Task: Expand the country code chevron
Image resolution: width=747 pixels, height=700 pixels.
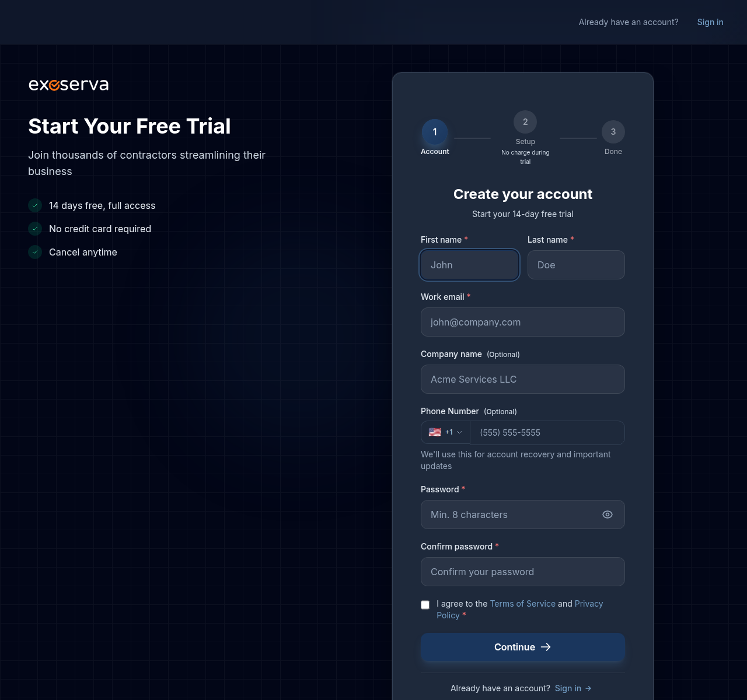Action: pos(459,432)
